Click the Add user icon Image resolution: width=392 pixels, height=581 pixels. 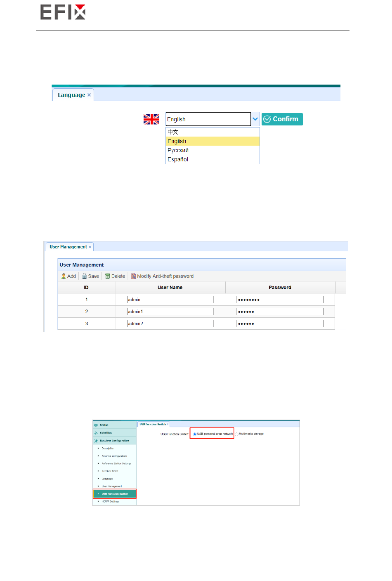pyautogui.click(x=64, y=276)
